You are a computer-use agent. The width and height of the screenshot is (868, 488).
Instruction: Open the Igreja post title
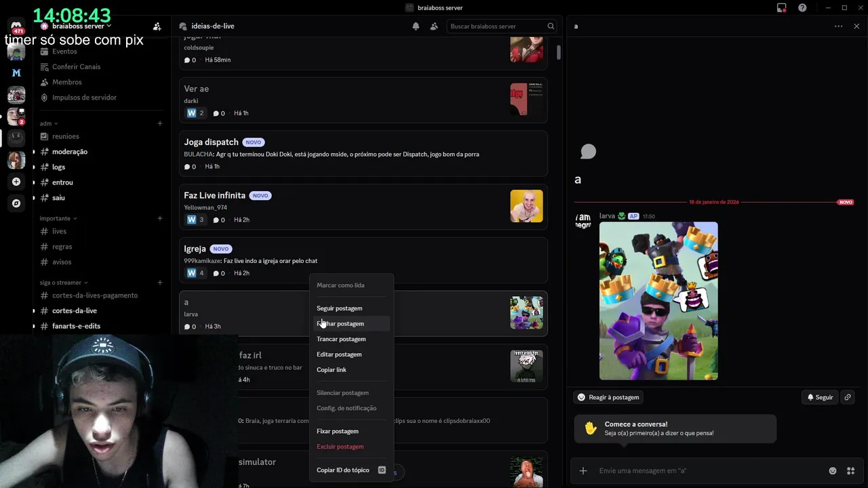click(x=195, y=249)
